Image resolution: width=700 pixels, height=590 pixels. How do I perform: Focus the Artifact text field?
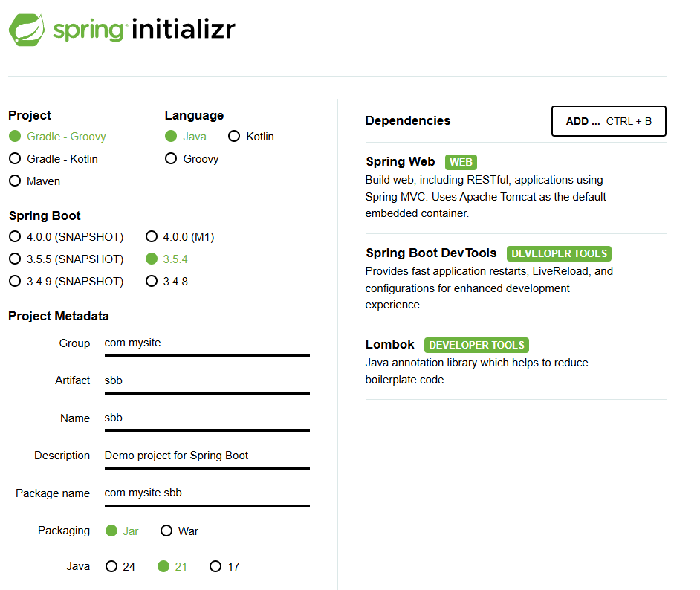[207, 381]
